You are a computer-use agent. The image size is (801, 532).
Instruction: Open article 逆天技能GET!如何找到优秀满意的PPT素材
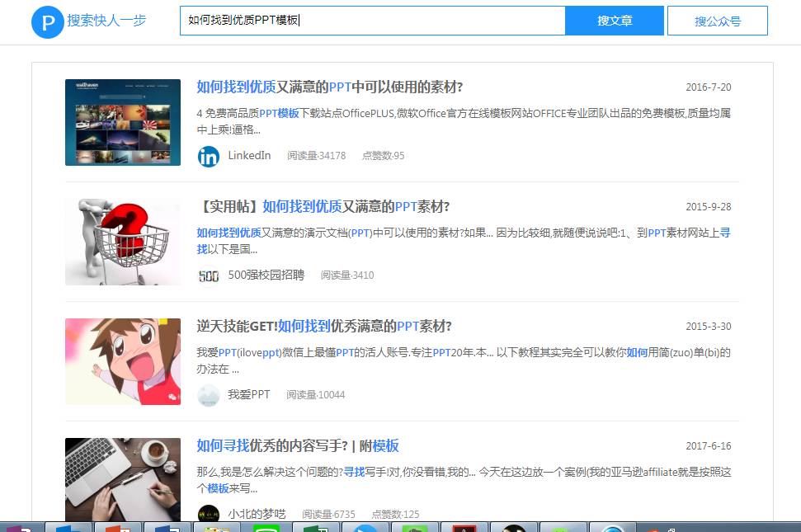[x=324, y=326]
